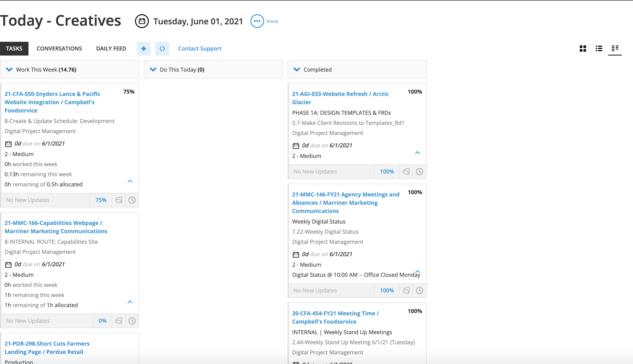Viewport: 633px width, 364px height.
Task: Click clock icon on Snyders Lance task
Action: [x=132, y=200]
